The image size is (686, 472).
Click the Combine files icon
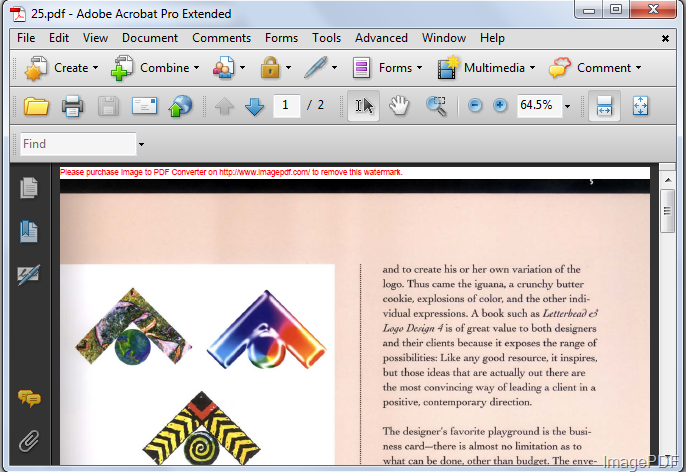pos(122,68)
